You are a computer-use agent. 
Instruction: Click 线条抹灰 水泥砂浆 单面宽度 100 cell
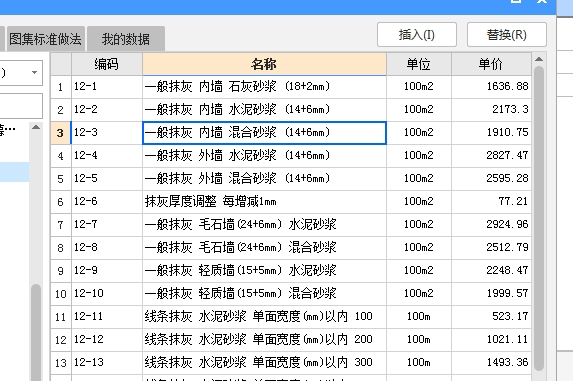264,317
